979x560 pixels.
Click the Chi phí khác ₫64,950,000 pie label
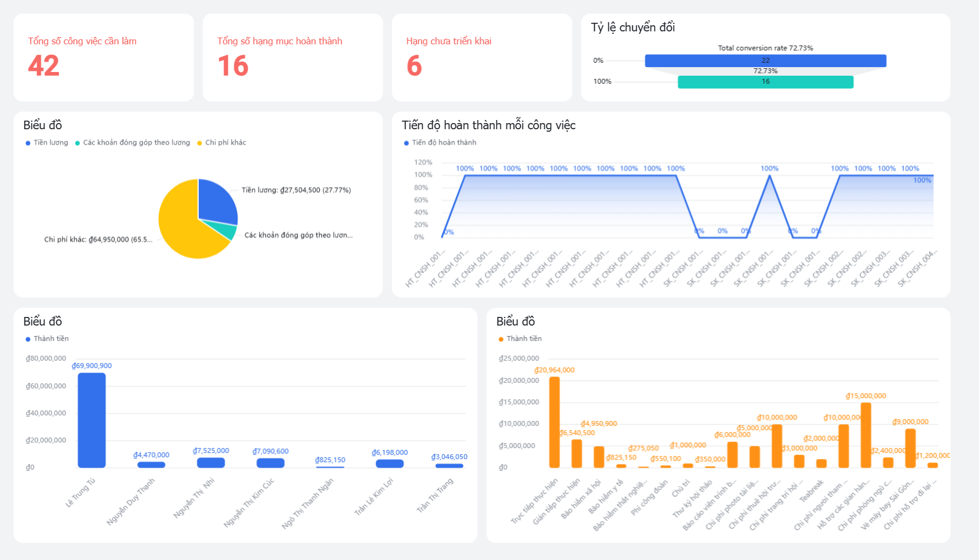[98, 239]
